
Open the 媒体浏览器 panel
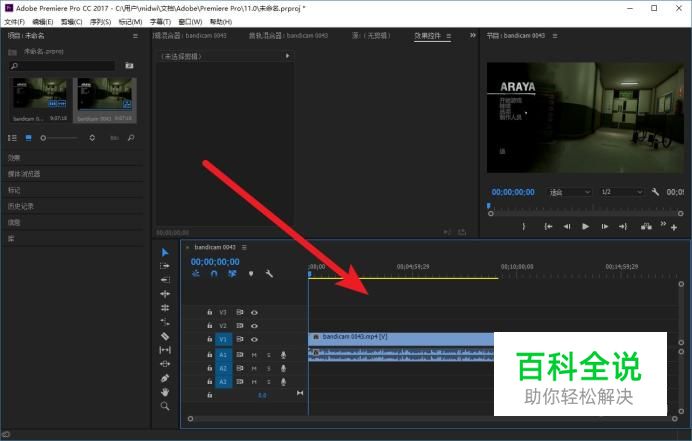[24, 174]
